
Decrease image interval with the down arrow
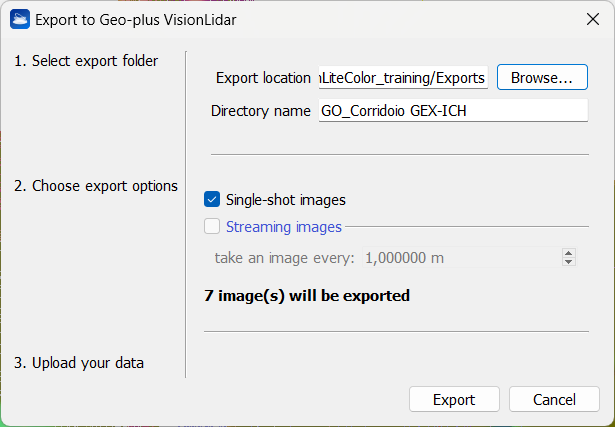[x=569, y=263]
